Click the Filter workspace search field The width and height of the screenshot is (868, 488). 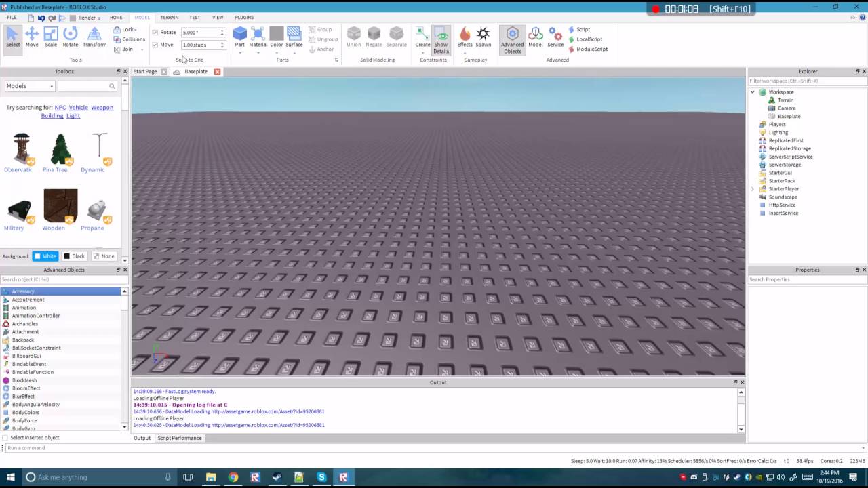click(x=807, y=81)
